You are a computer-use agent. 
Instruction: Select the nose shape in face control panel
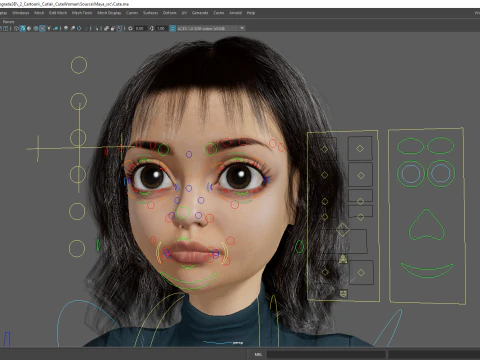(x=426, y=224)
